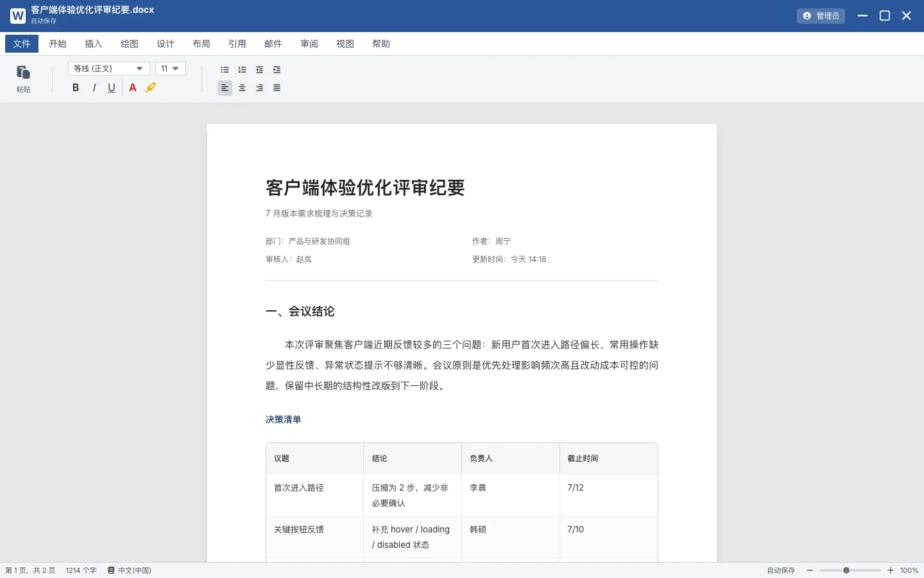The width and height of the screenshot is (924, 578).
Task: Justify paragraph text
Action: pos(277,88)
